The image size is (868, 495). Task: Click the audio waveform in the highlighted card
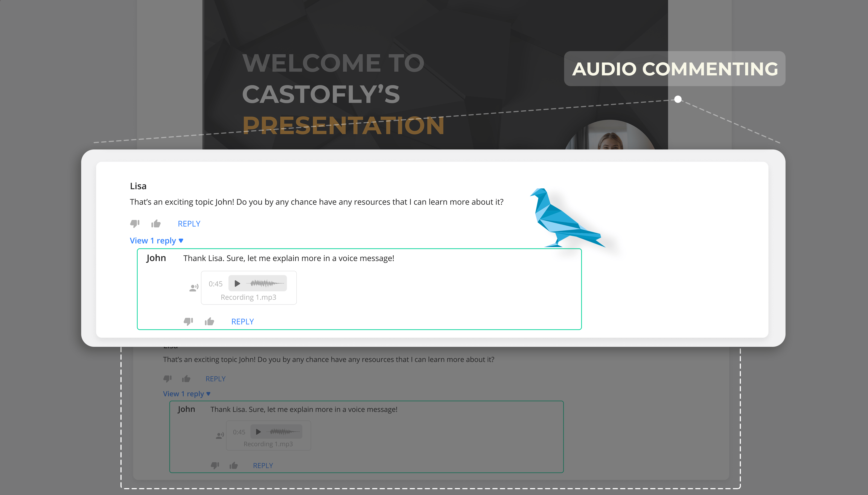(x=265, y=283)
